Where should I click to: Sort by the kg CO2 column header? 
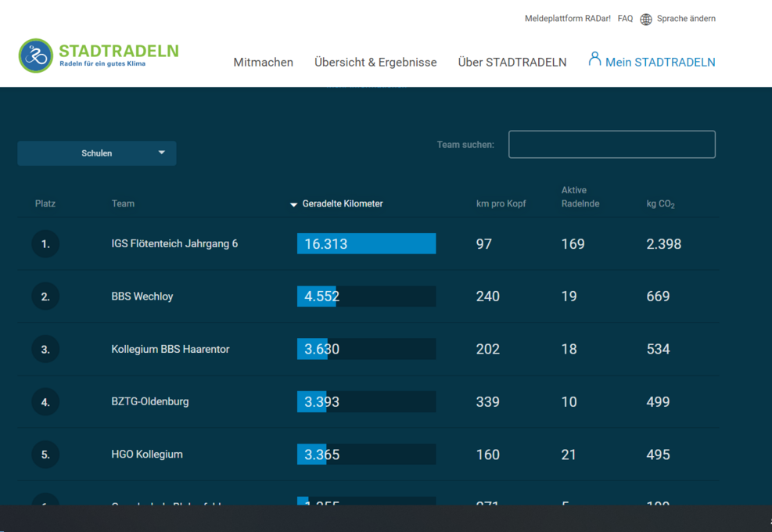(x=660, y=204)
